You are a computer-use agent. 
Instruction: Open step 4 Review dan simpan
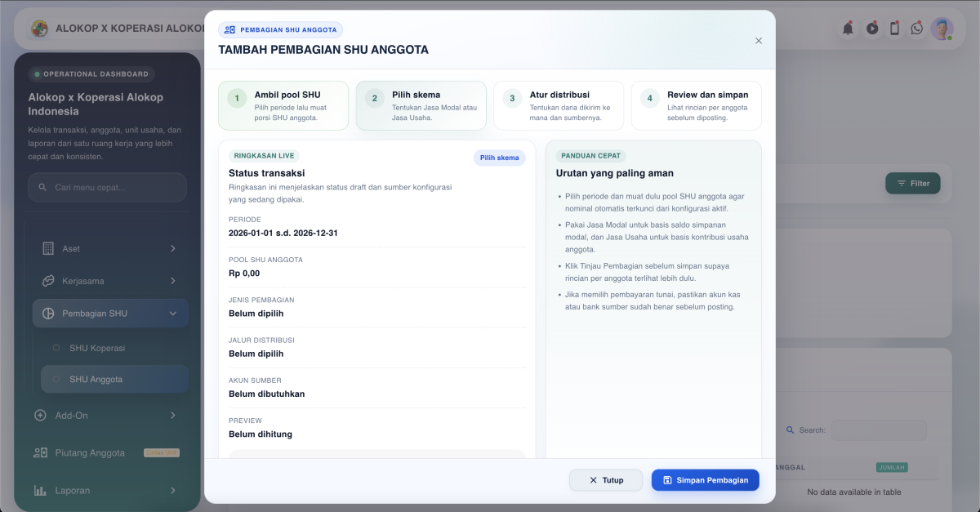[x=696, y=105]
